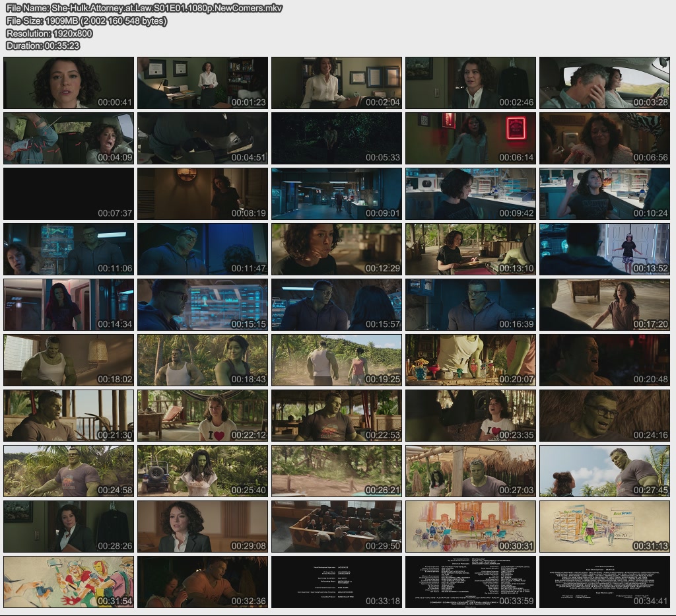Click the thumbnail stamped 00:10:24

click(605, 194)
